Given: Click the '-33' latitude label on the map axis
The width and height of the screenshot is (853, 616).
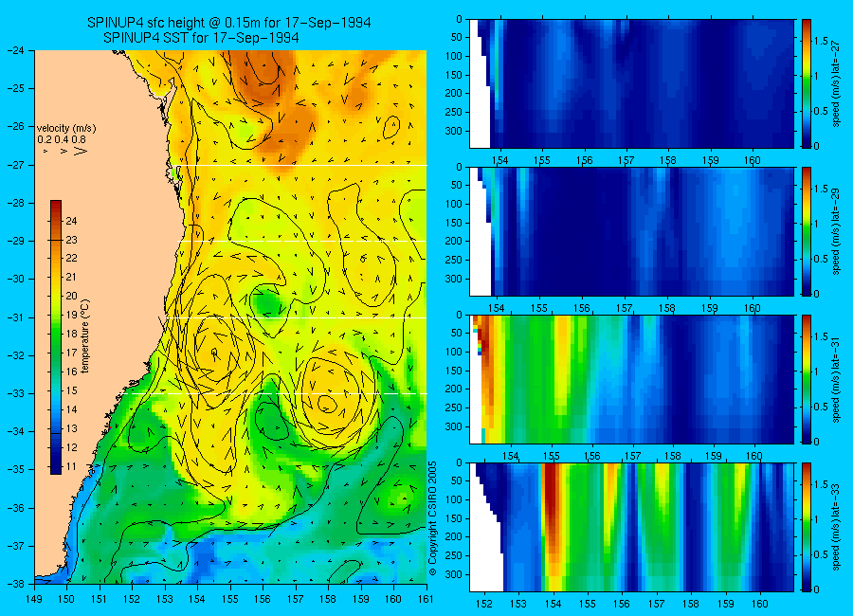Looking at the screenshot, I should (x=16, y=393).
